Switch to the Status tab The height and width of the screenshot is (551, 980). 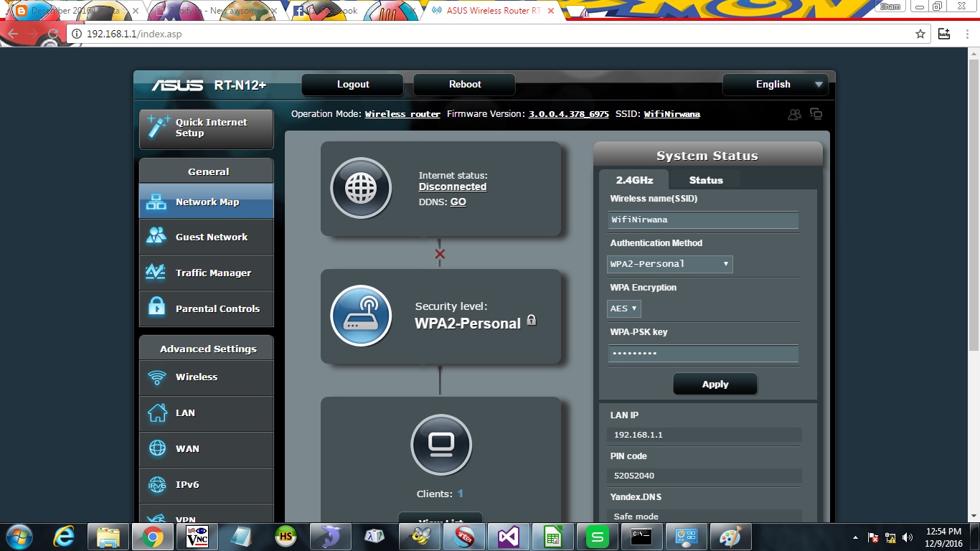tap(706, 180)
